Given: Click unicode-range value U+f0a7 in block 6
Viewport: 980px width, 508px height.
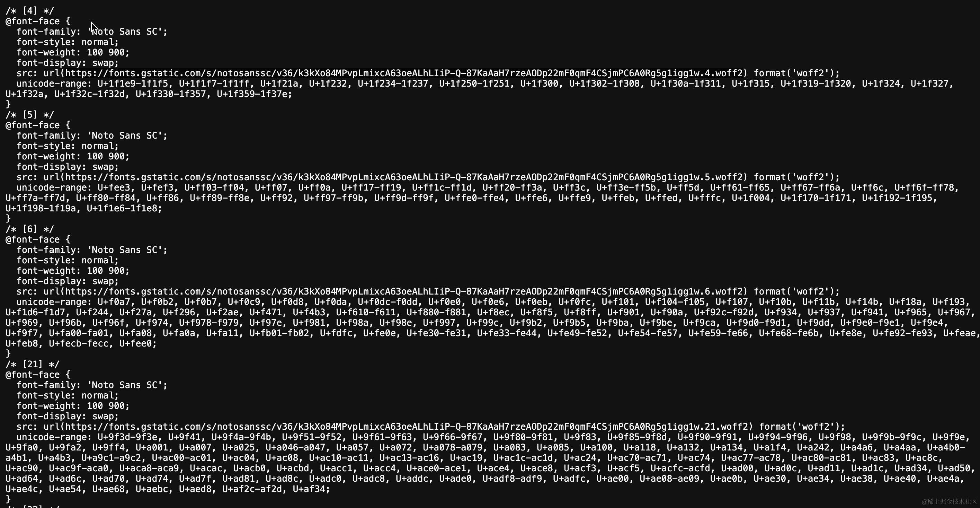Looking at the screenshot, I should click(116, 301).
